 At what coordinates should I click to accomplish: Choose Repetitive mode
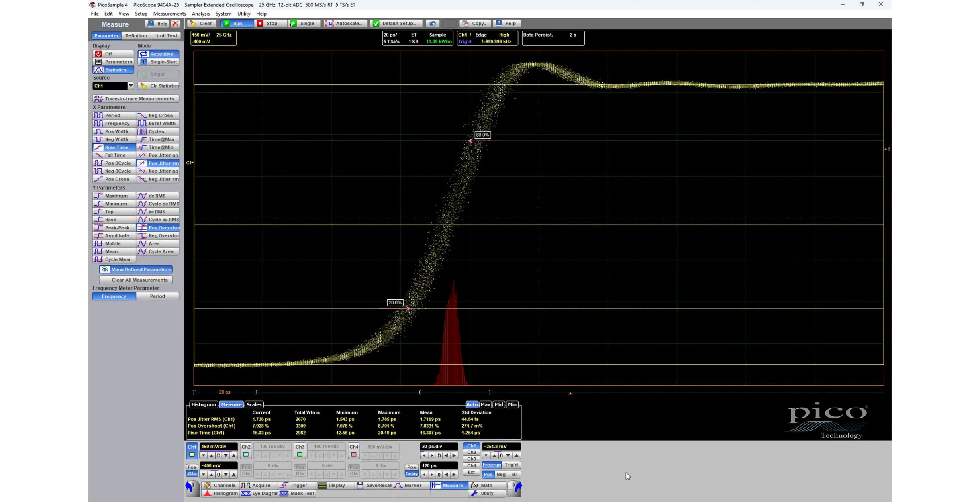point(158,54)
